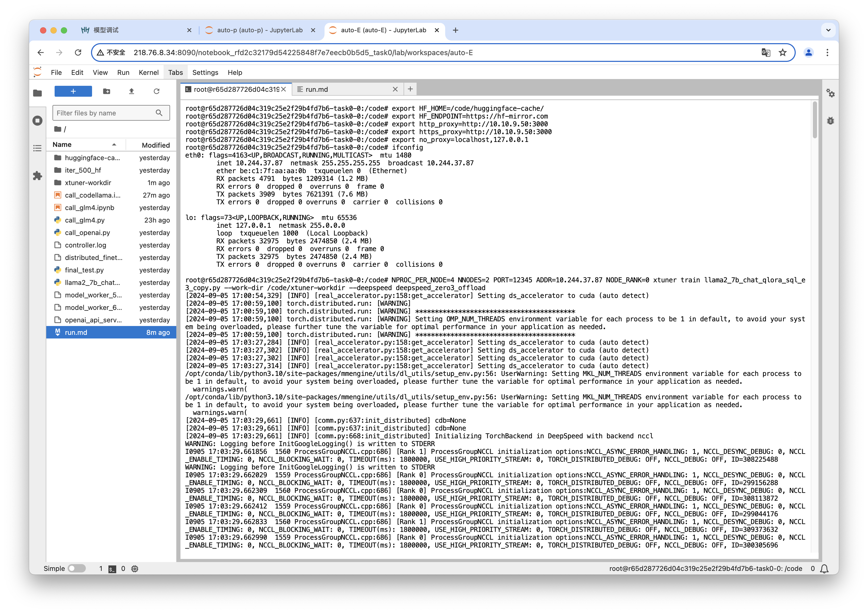Click the New Folder icon
The width and height of the screenshot is (868, 613).
[107, 91]
